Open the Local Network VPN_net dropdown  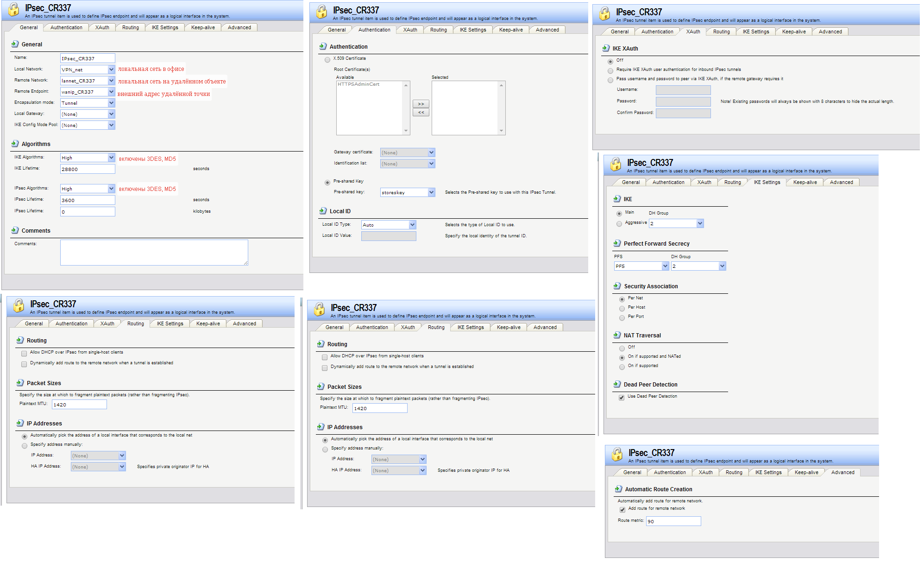tap(111, 70)
